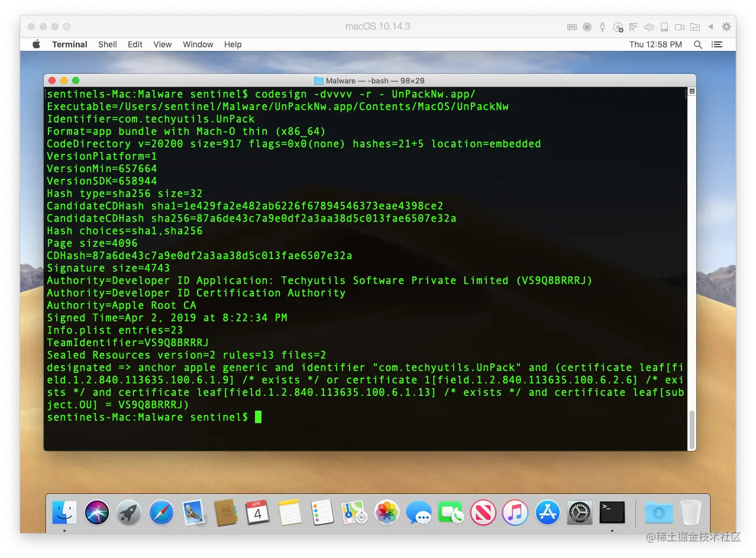Screen dimensions: 756x558
Task: Open the View menu
Action: coord(163,44)
